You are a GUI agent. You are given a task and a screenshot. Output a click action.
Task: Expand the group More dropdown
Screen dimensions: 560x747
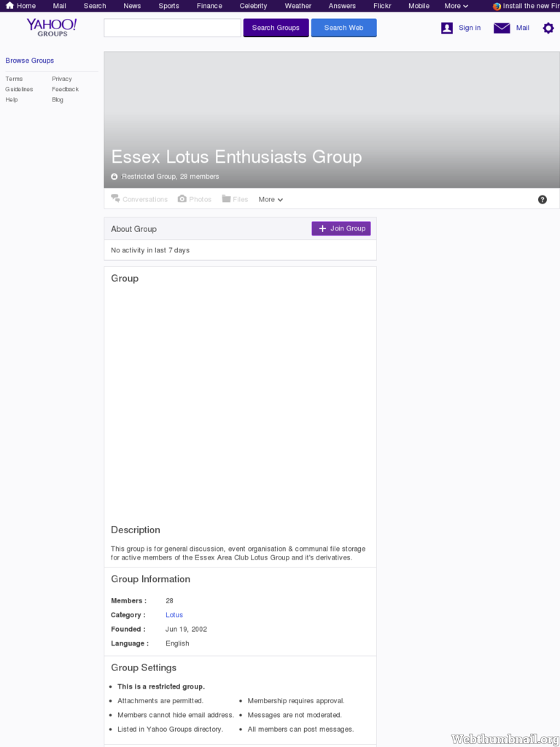[271, 200]
